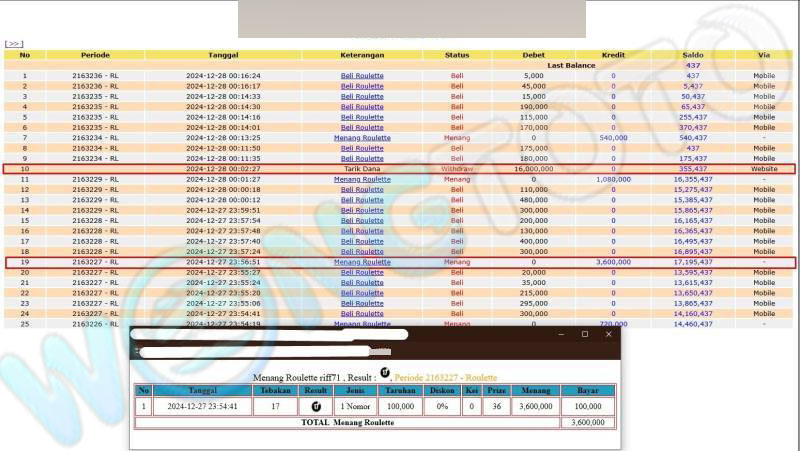800x451 pixels.
Task: Click the 3,600,000 Kredit value in row 19
Action: [612, 262]
